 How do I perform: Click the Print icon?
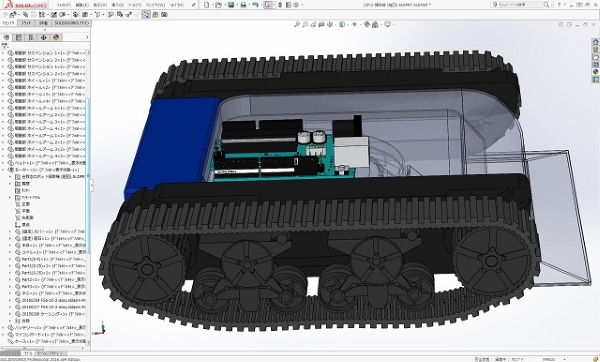coord(243,5)
